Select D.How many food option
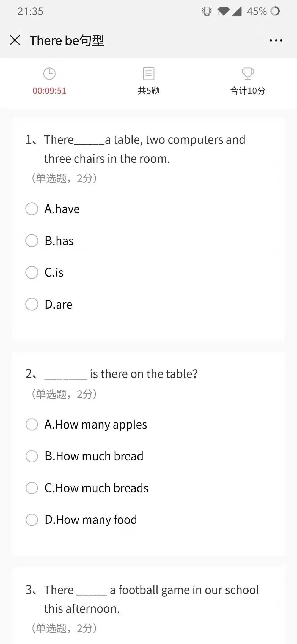Image resolution: width=297 pixels, height=644 pixels. tap(32, 520)
